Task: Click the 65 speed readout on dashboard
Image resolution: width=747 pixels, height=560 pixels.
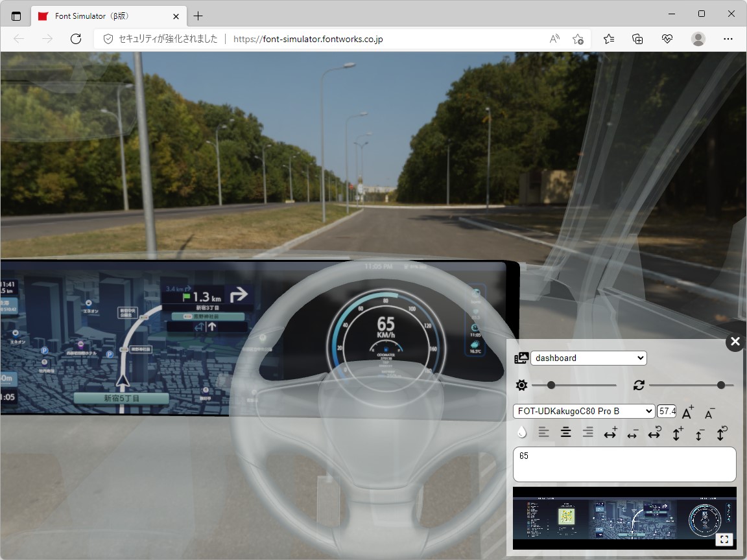Action: [386, 324]
